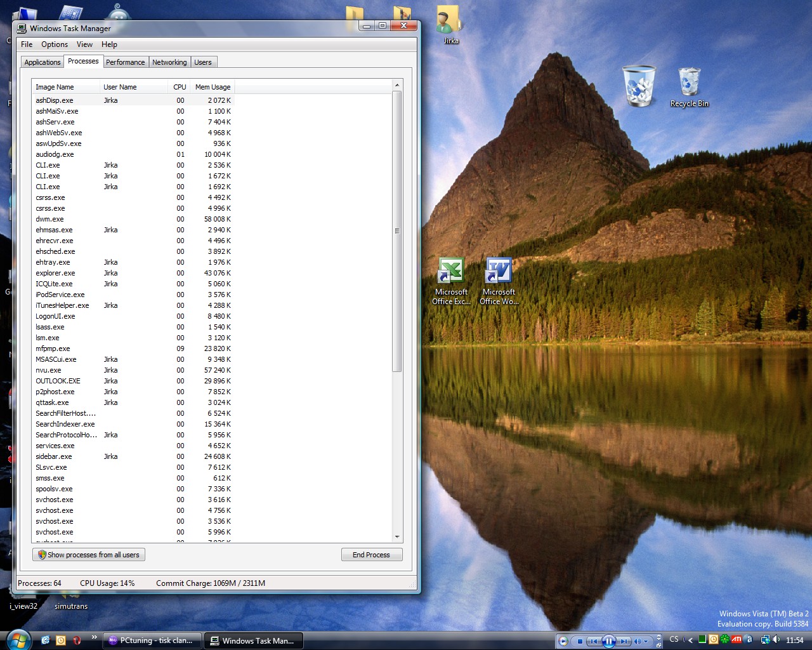Click the volume speaker tray icon

pyautogui.click(x=776, y=639)
